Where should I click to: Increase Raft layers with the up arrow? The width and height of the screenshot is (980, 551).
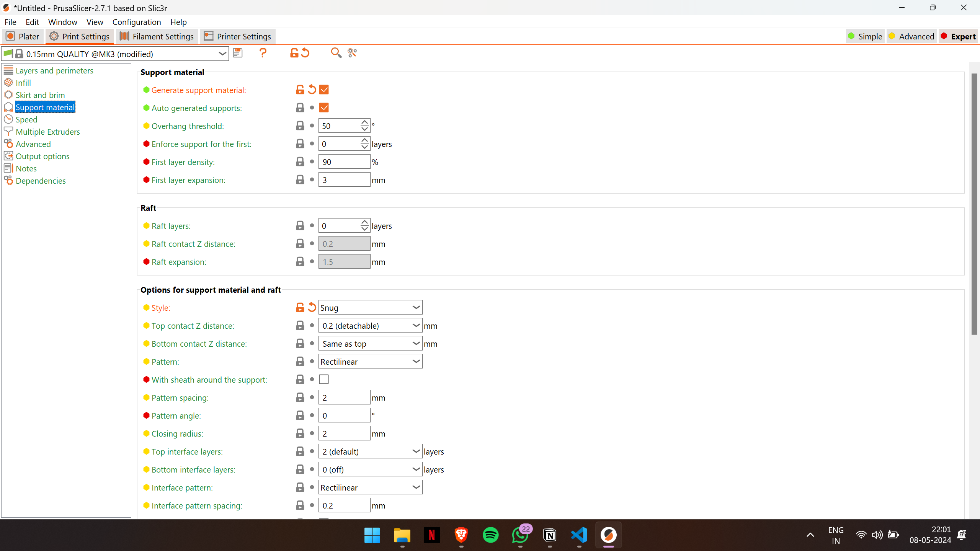coord(364,222)
